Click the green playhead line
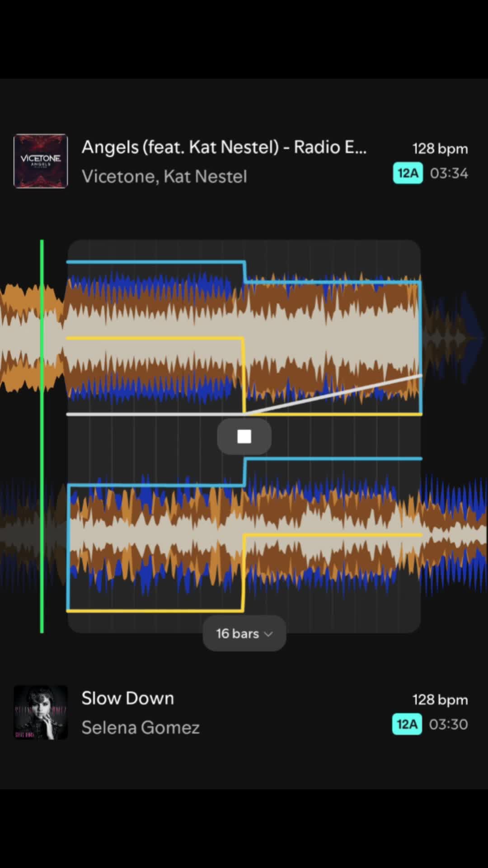The image size is (488, 868). [x=42, y=436]
